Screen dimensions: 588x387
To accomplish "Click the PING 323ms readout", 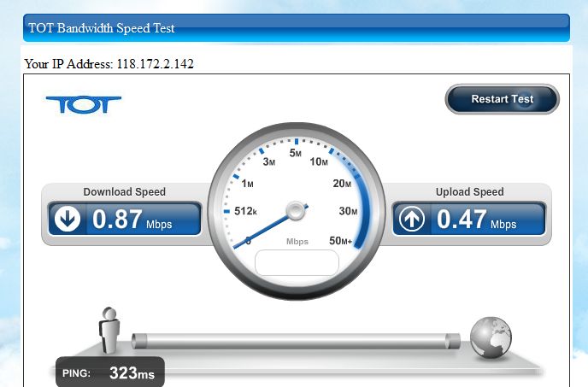I will click(x=110, y=372).
